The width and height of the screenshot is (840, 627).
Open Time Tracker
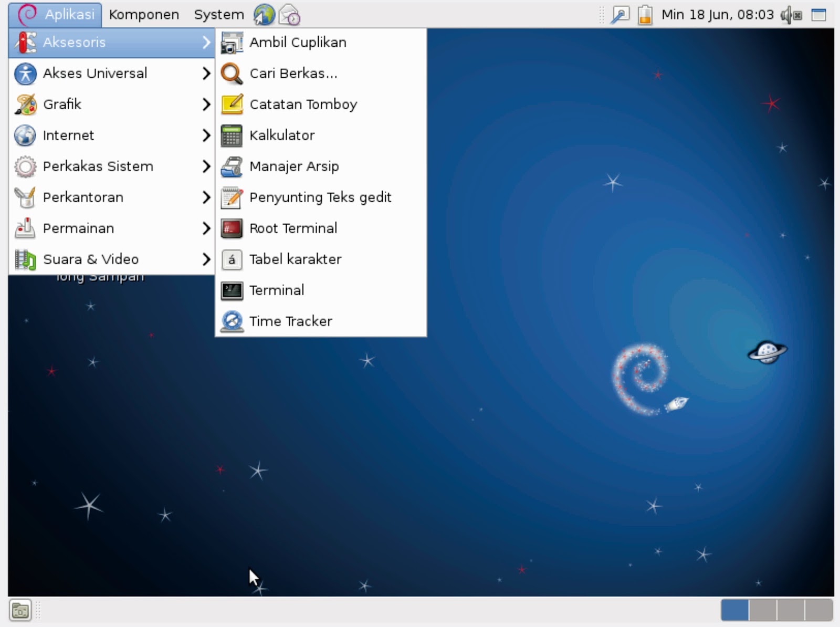tap(290, 321)
